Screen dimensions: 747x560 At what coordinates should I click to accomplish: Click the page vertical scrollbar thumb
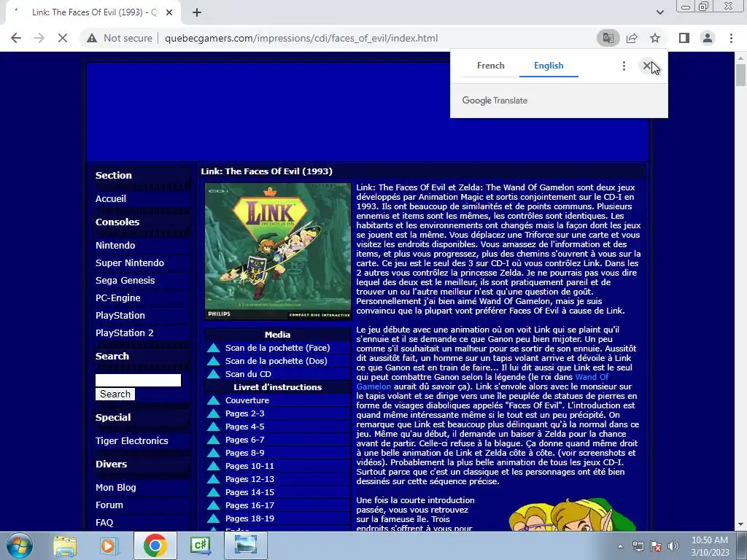pos(740,75)
